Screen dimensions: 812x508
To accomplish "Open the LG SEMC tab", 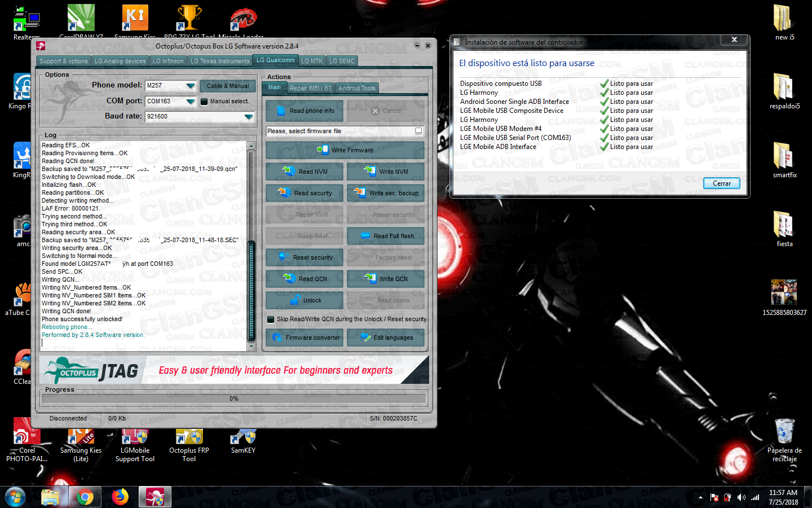I will pyautogui.click(x=342, y=61).
